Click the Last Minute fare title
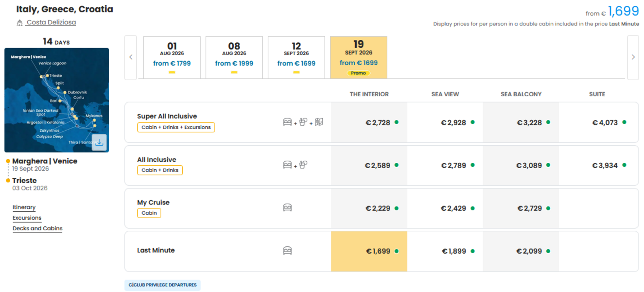 (x=156, y=250)
